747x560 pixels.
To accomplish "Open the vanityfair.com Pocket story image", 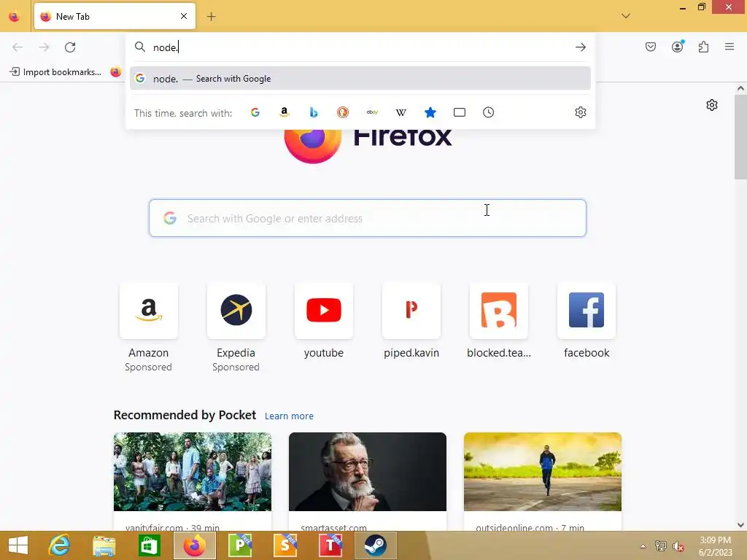I will (x=193, y=472).
